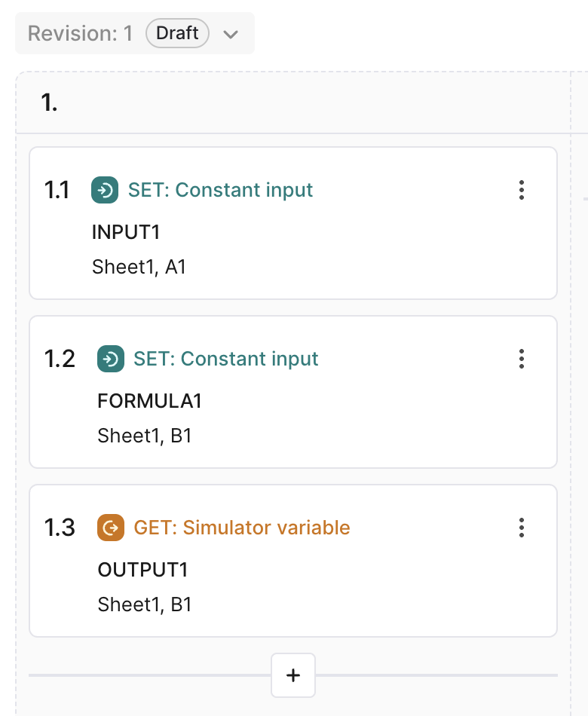Click "Sheet1, B1" under OUTPUT1
This screenshot has width=588, height=716.
145,604
